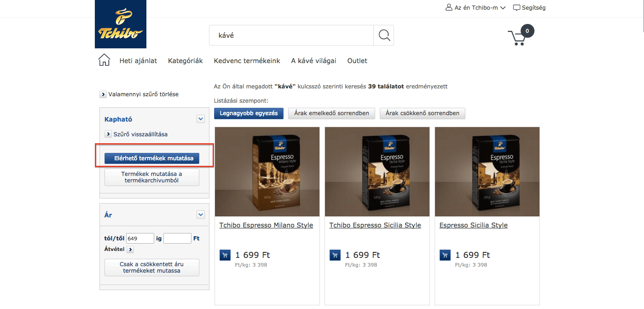Click Tchibo Espresso Sicilia Style product image
644x309 pixels.
(x=377, y=172)
